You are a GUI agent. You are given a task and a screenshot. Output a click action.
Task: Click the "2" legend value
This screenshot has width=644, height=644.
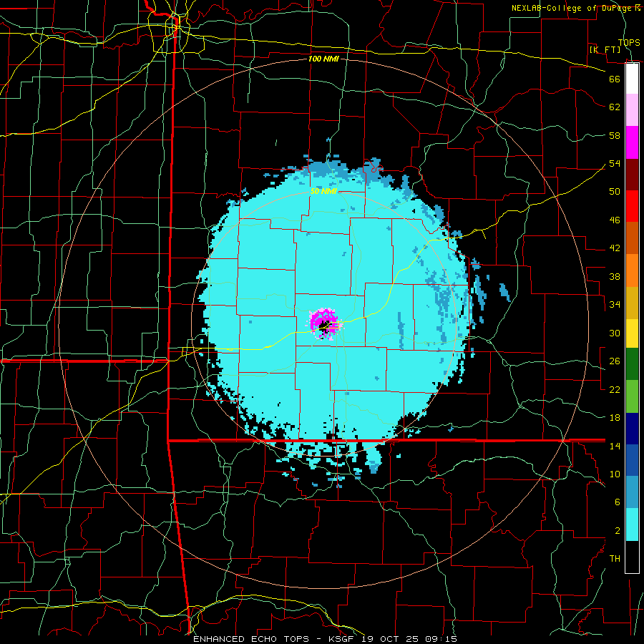coord(617,530)
